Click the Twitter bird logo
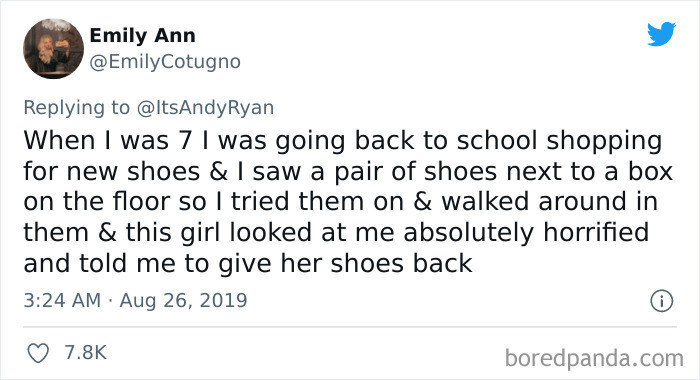The width and height of the screenshot is (700, 380). coord(662,34)
